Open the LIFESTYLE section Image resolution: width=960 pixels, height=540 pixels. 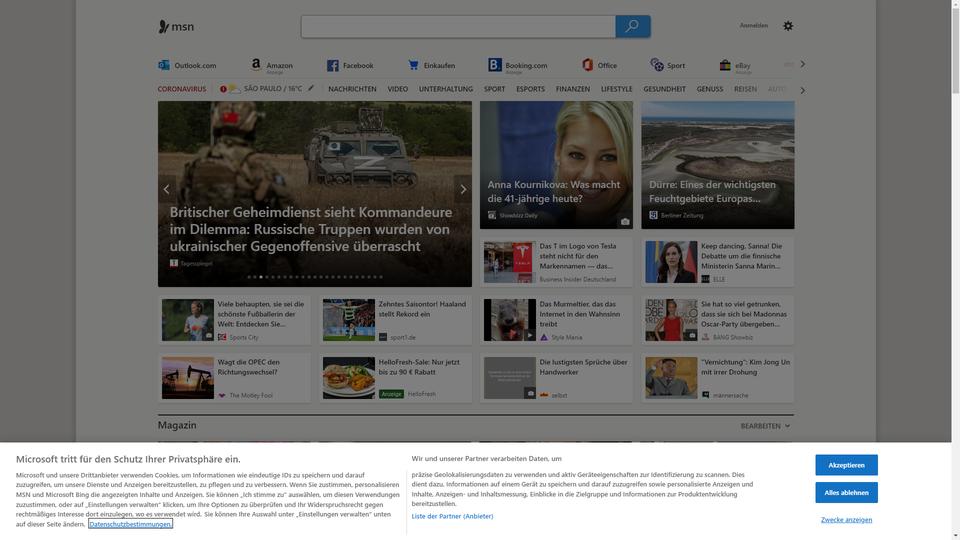pos(617,89)
